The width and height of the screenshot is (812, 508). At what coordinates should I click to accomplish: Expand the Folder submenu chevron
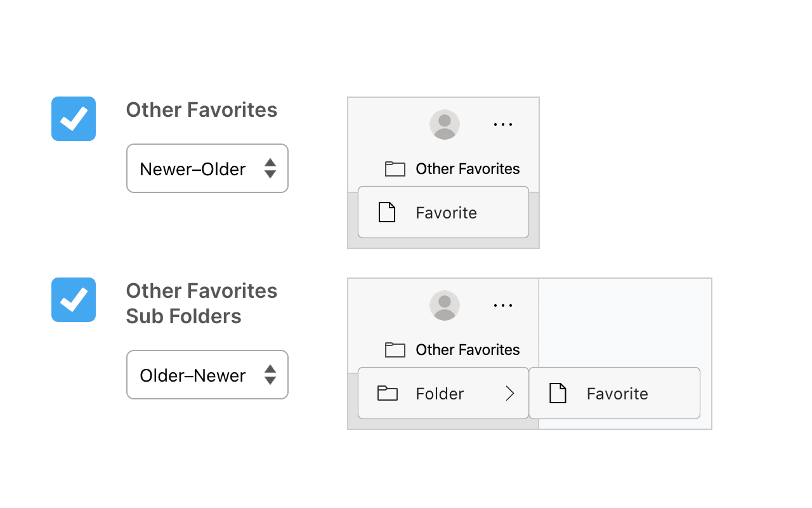click(510, 394)
